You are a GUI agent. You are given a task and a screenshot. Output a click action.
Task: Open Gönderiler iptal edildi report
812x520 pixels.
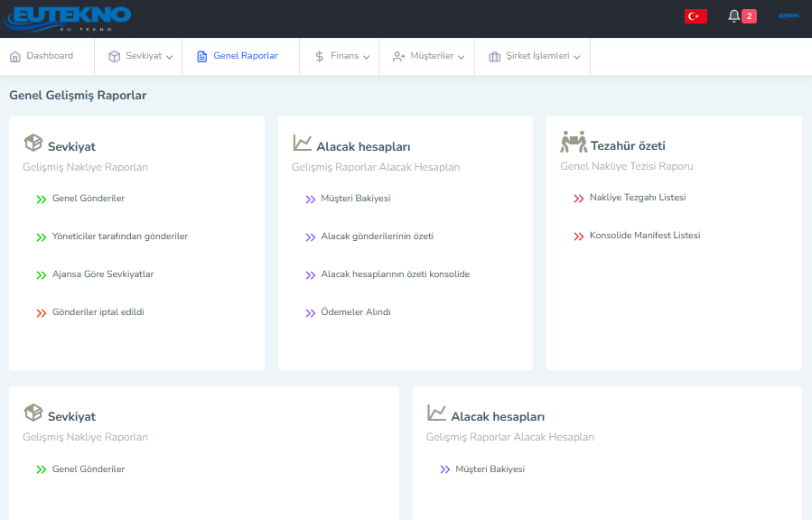coord(98,312)
